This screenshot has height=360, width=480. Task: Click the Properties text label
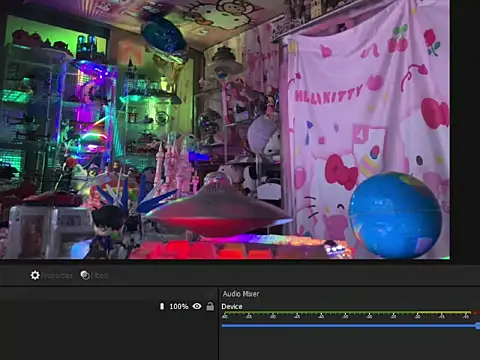click(57, 276)
